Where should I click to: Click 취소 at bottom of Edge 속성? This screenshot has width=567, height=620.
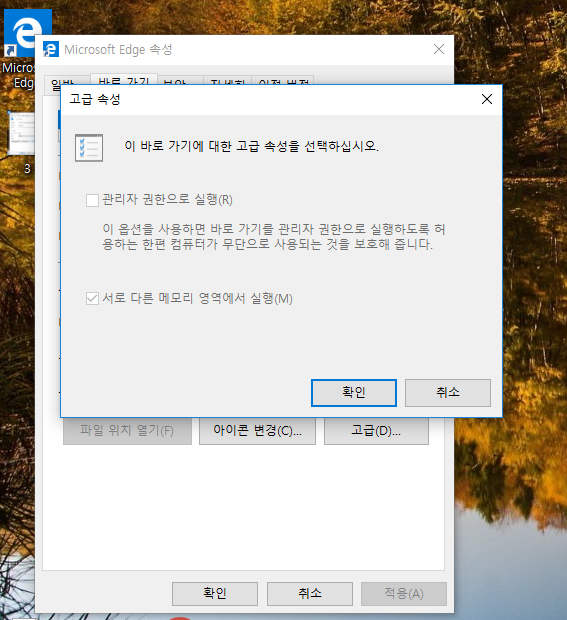tap(310, 594)
